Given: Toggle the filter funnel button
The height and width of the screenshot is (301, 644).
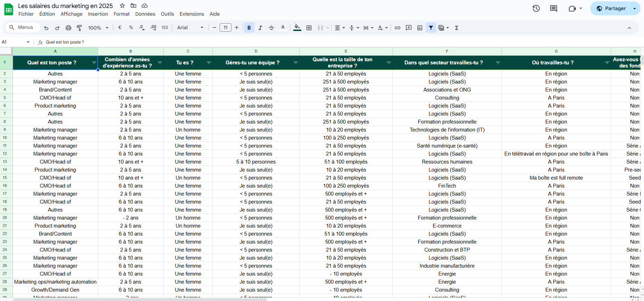Looking at the screenshot, I should (431, 28).
